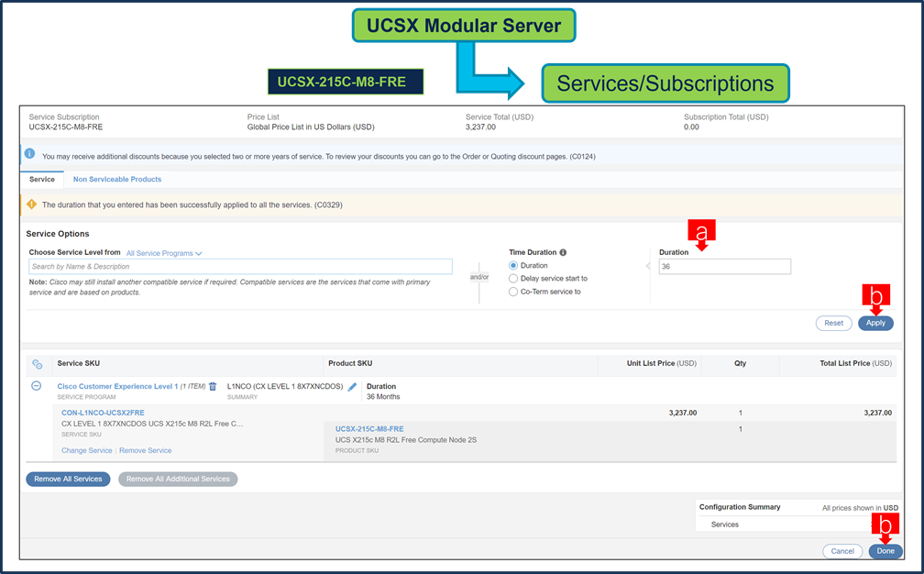Screen dimensions: 924x574
Task: Click the Product SKU column header
Action: 350,364
